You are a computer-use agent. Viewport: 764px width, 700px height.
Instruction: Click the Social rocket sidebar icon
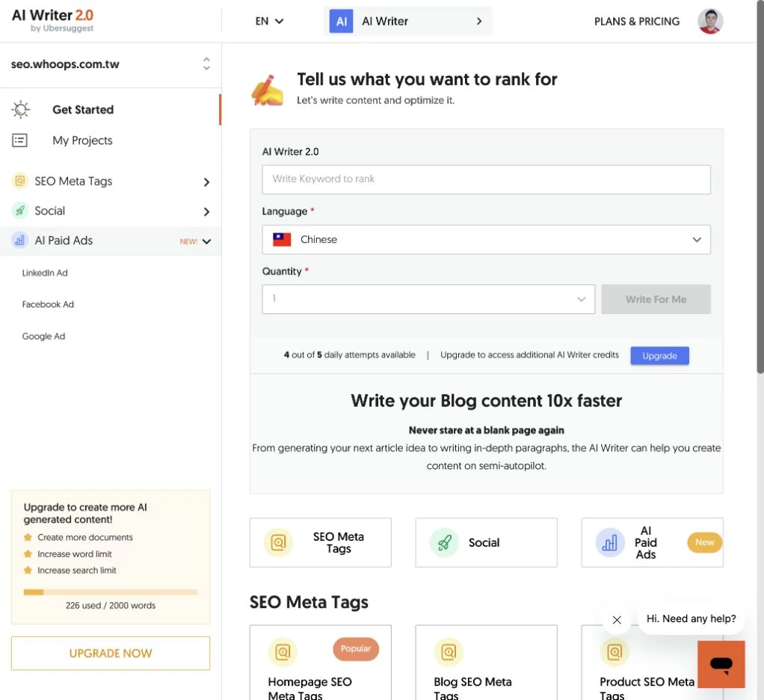point(19,211)
